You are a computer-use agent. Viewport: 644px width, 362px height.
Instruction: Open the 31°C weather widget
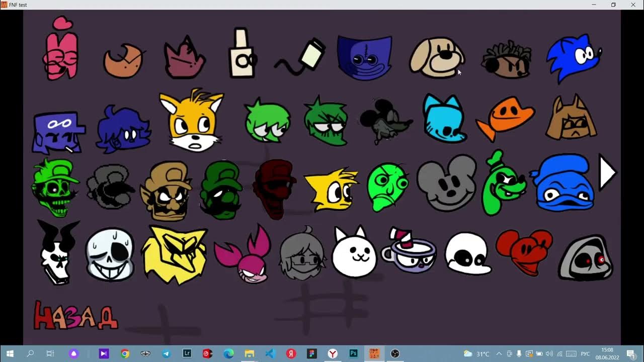(x=476, y=353)
